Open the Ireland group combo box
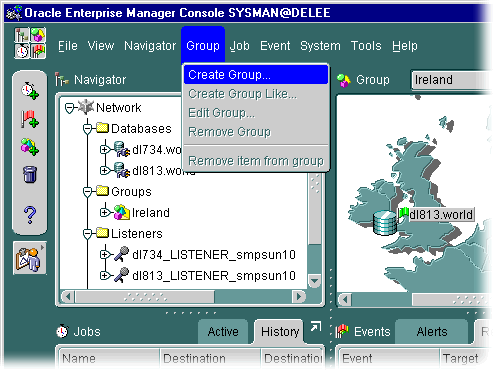The image size is (498, 375). click(452, 80)
